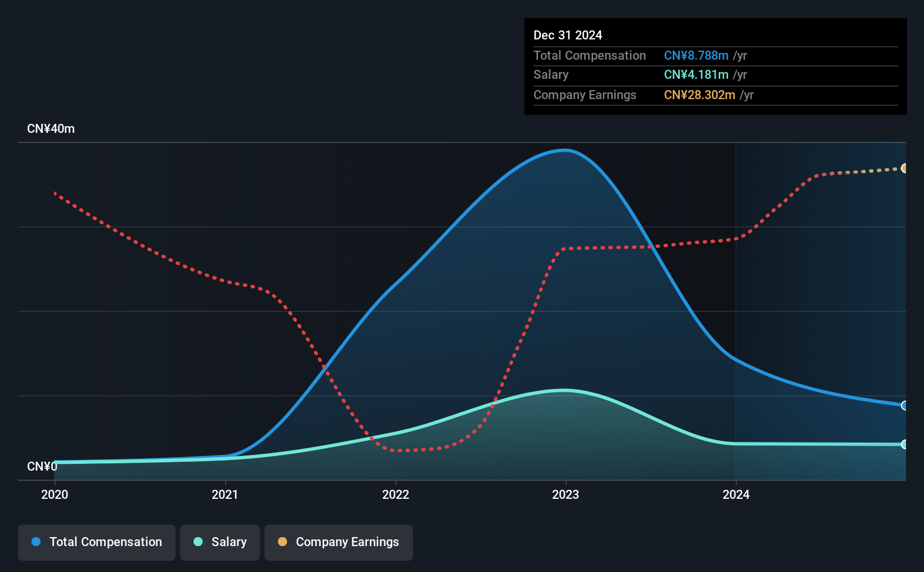Image resolution: width=924 pixels, height=572 pixels.
Task: Click the CN¥4.181m salary value
Action: coord(696,75)
